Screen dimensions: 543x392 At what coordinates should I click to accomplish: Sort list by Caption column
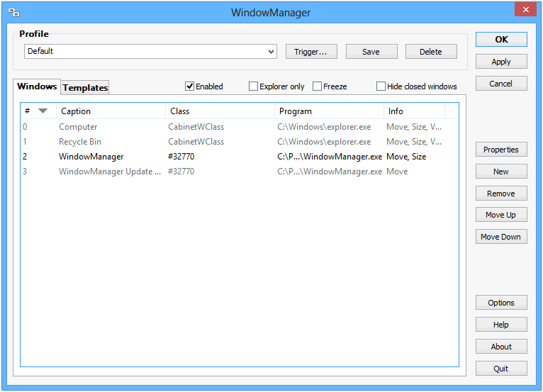click(x=111, y=111)
